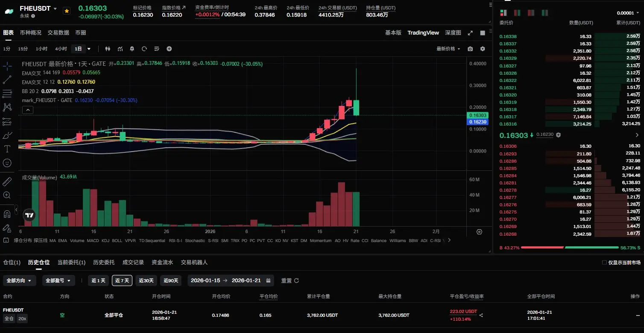Enable 仅显示当前市场 checkbox

tap(604, 263)
